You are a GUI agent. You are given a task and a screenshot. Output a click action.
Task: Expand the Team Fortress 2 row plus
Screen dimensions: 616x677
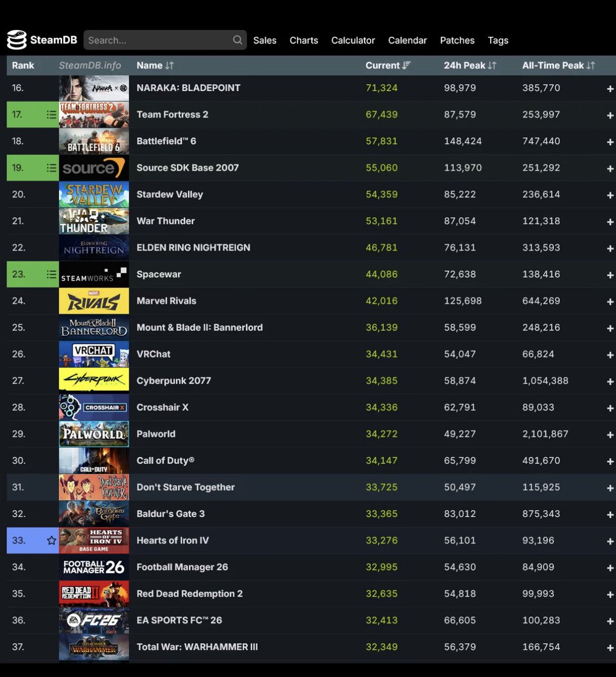click(610, 115)
